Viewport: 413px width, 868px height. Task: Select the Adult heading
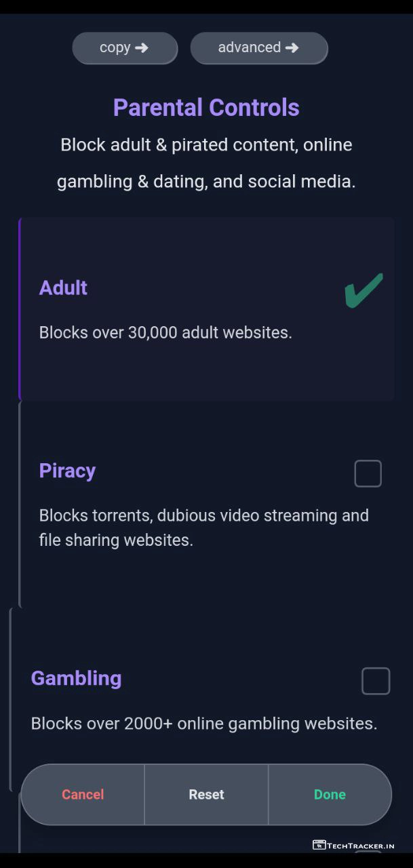pos(63,288)
